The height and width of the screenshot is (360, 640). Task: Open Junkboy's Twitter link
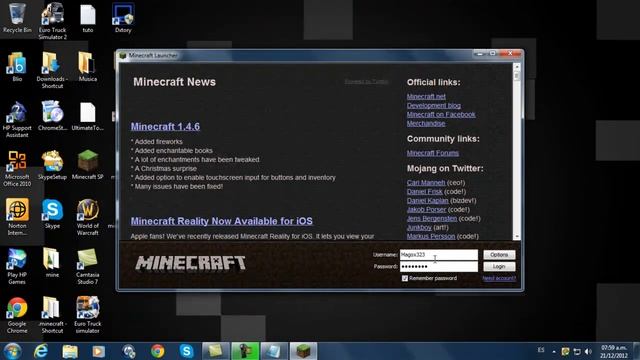419,227
